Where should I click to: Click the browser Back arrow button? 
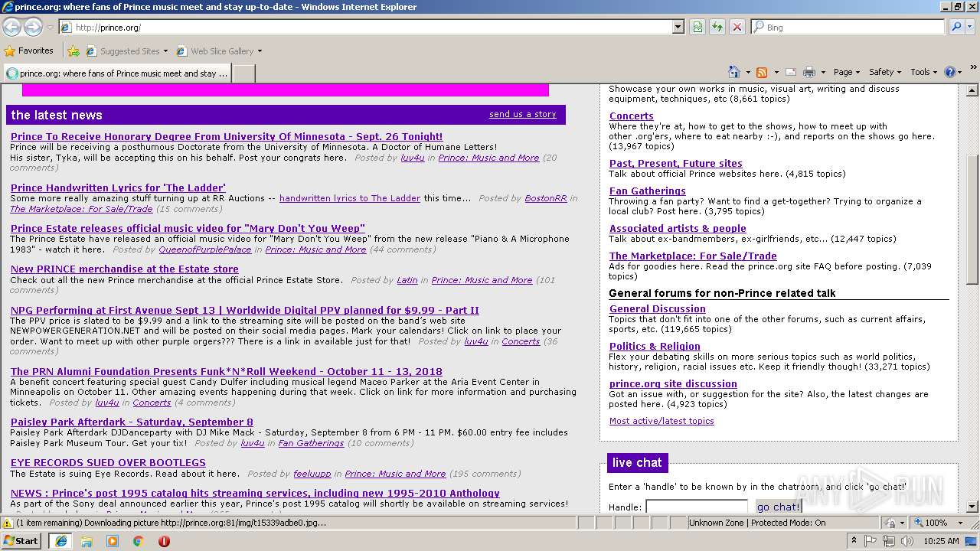pyautogui.click(x=12, y=27)
